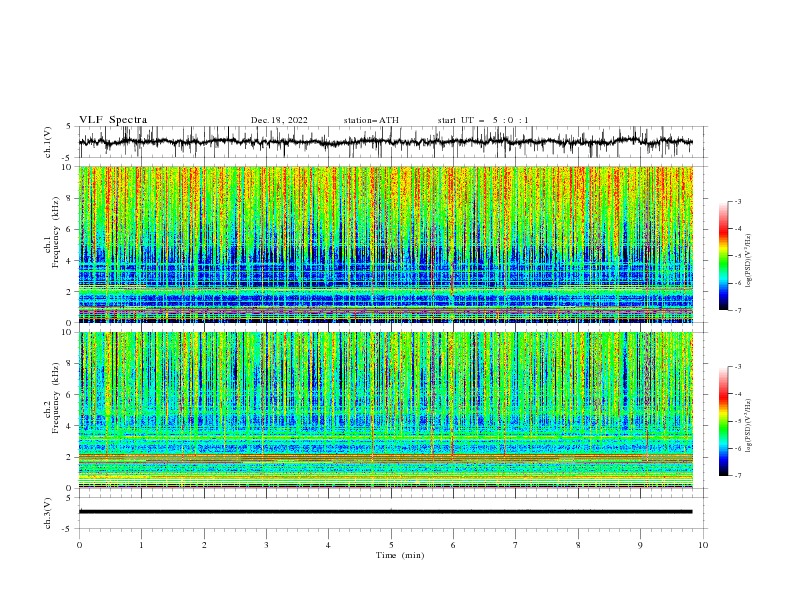The width and height of the screenshot is (792, 612).
Task: Click the "VLF Spectra" title text
Action: 113,120
